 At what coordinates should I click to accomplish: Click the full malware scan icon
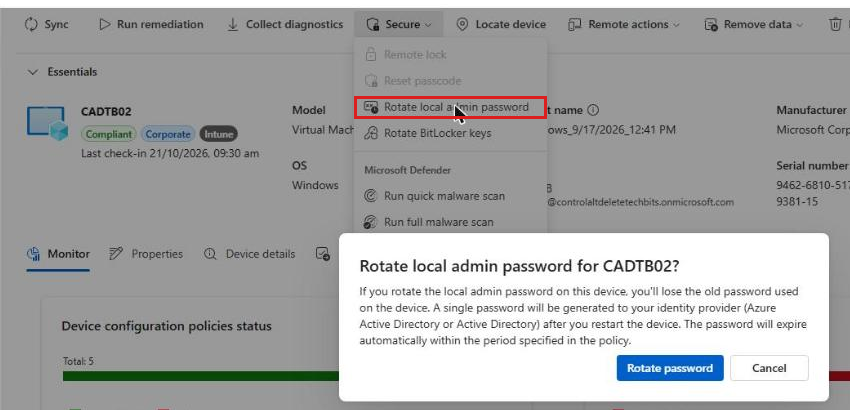click(x=371, y=222)
